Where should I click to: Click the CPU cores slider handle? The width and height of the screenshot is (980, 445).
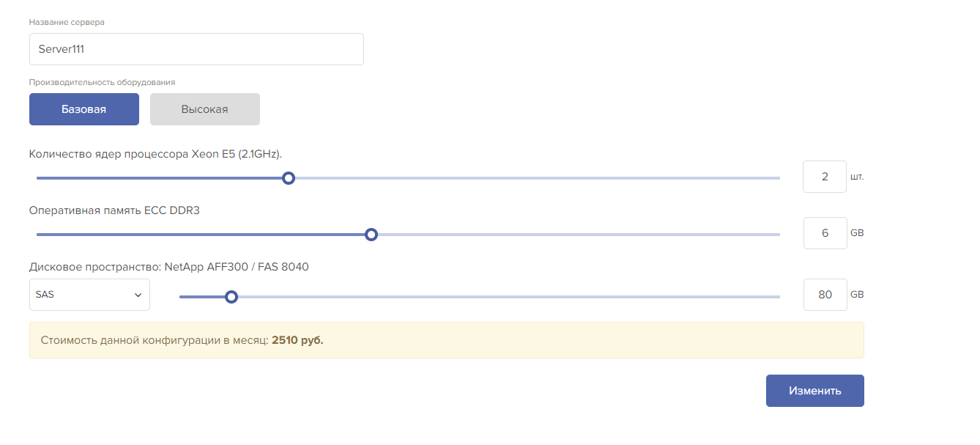pyautogui.click(x=289, y=178)
